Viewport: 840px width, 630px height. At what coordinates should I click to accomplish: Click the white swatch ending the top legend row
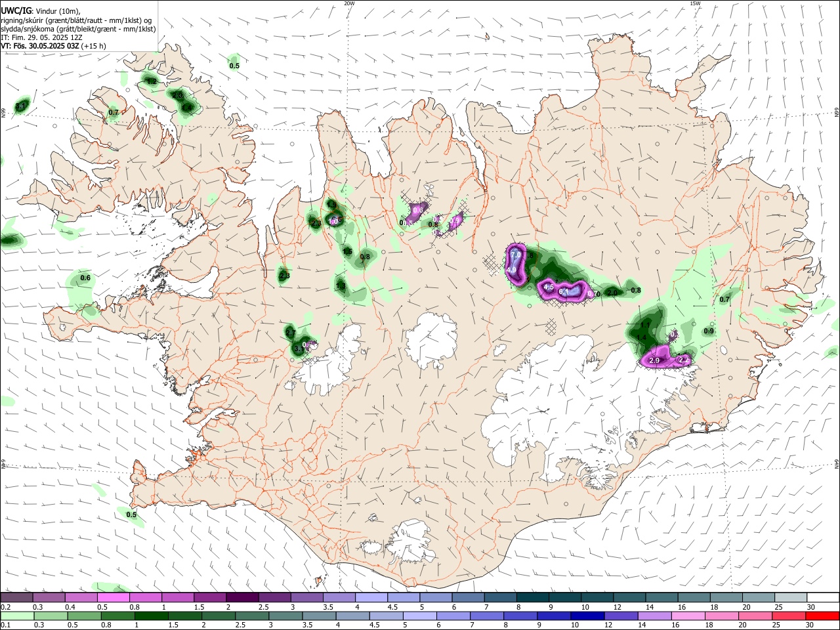(823, 597)
